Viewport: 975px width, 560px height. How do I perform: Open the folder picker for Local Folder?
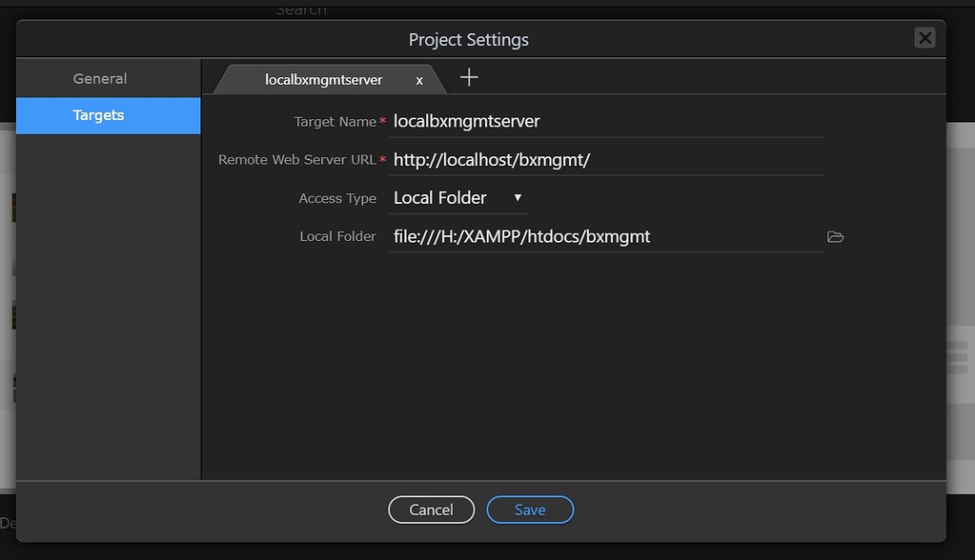point(836,236)
